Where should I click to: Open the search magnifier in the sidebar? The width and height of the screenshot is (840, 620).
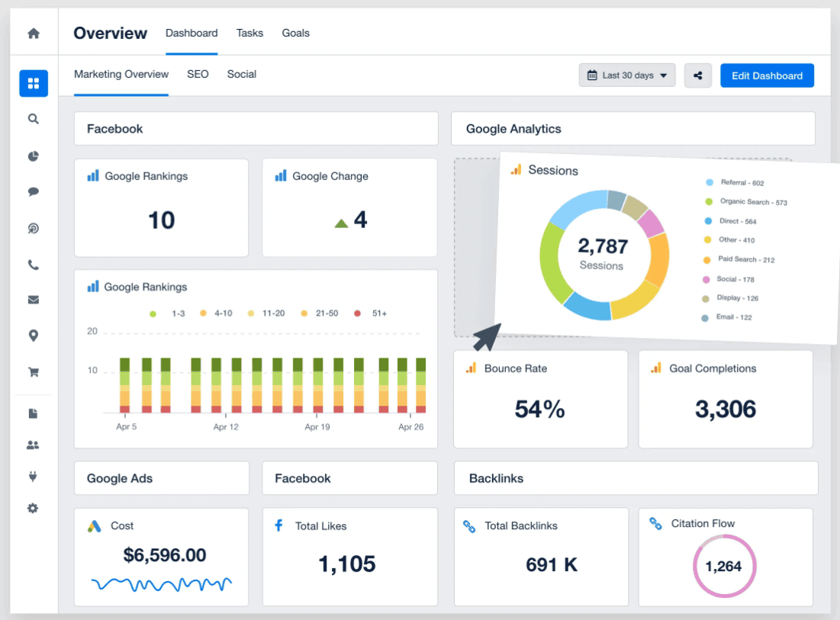tap(34, 119)
